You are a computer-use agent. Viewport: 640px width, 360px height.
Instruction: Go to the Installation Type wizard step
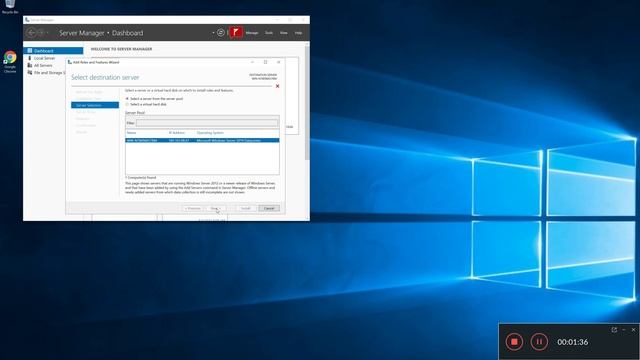(89, 99)
